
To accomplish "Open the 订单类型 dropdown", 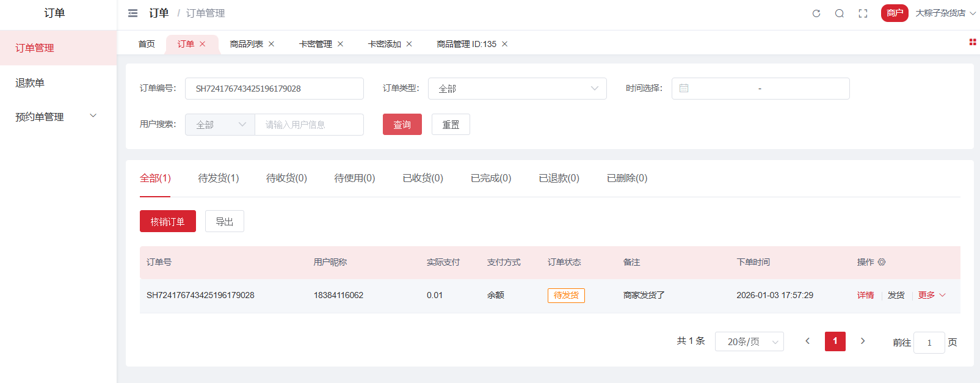I will click(x=517, y=89).
